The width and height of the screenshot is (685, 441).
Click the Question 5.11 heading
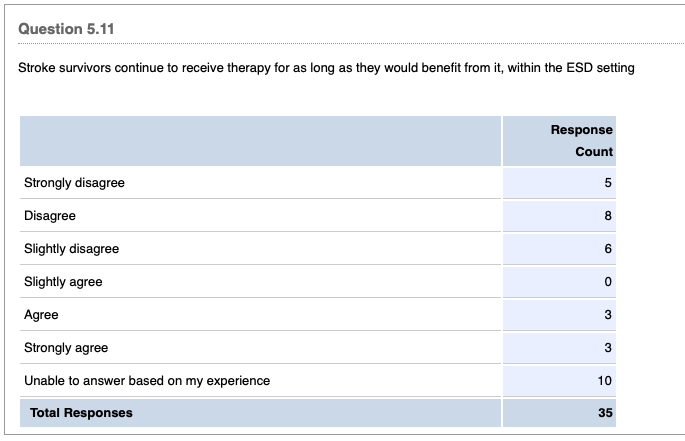pyautogui.click(x=66, y=29)
